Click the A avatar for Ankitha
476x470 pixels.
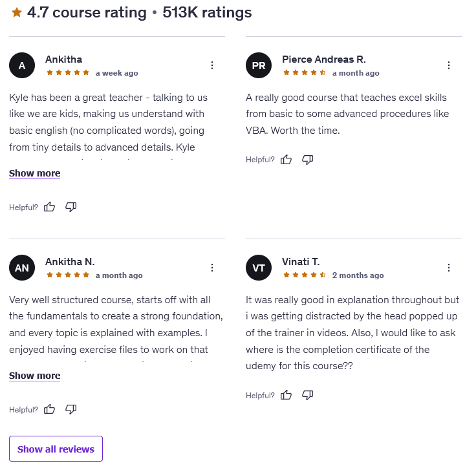coord(21,65)
